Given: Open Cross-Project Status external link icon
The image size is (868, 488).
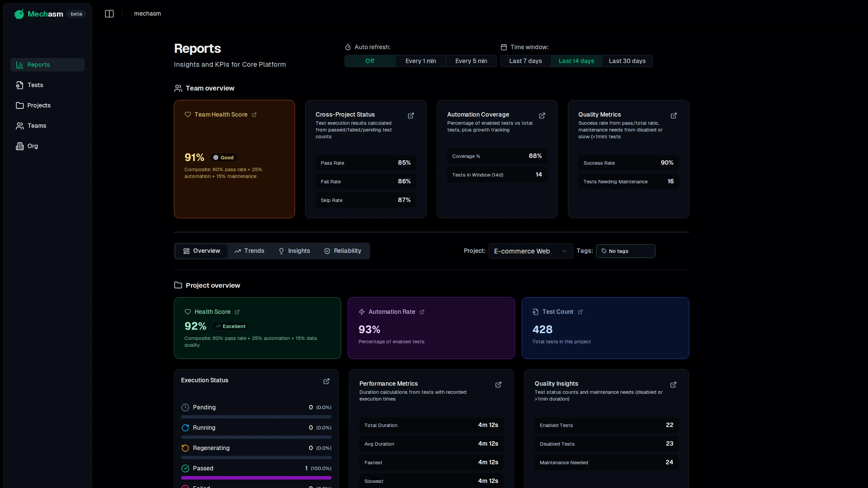Looking at the screenshot, I should click(x=411, y=116).
